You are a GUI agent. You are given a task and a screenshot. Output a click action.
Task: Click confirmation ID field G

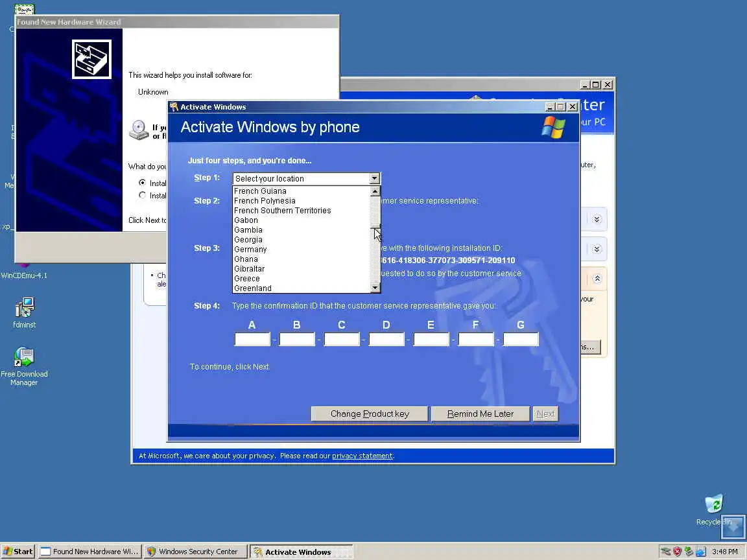(x=521, y=339)
